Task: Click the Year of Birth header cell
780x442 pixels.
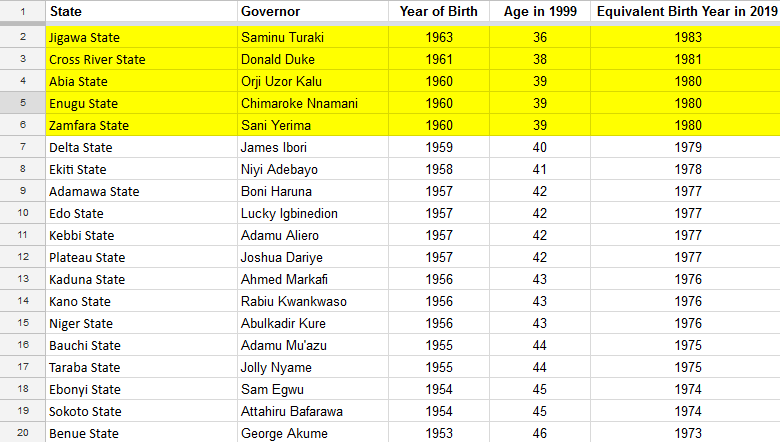Action: pyautogui.click(x=439, y=11)
